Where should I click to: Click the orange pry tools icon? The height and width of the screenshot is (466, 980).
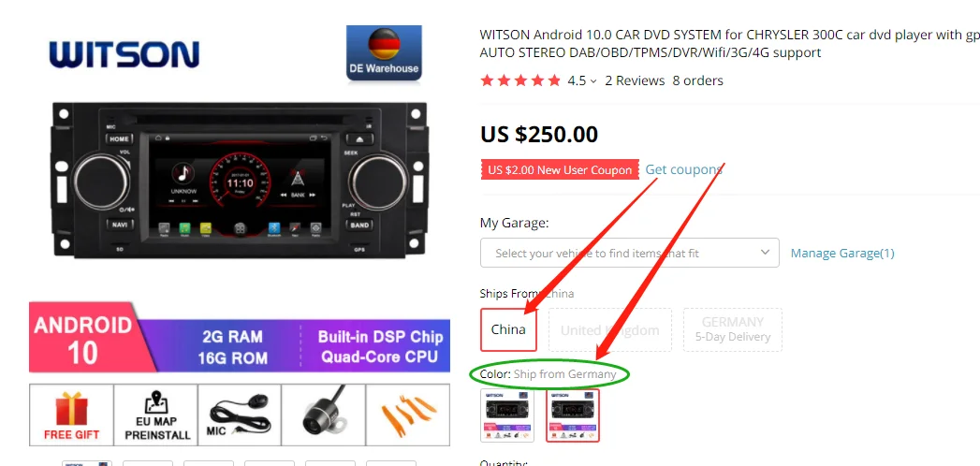click(x=407, y=415)
